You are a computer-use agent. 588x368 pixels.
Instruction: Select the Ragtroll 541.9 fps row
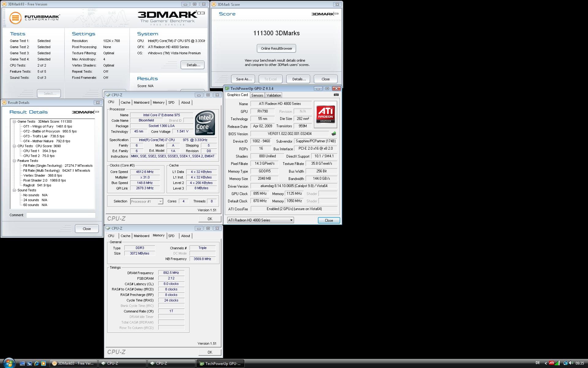click(x=37, y=185)
